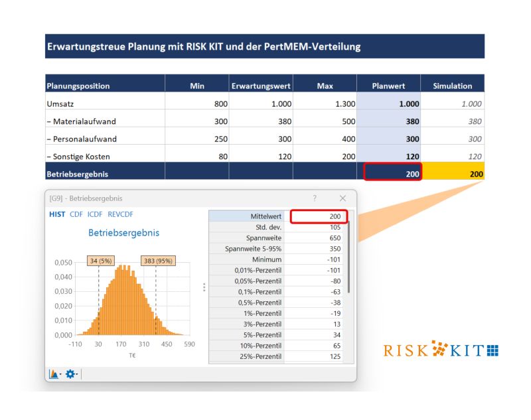
Task: Switch to the CDF view tab
Action: [76, 214]
